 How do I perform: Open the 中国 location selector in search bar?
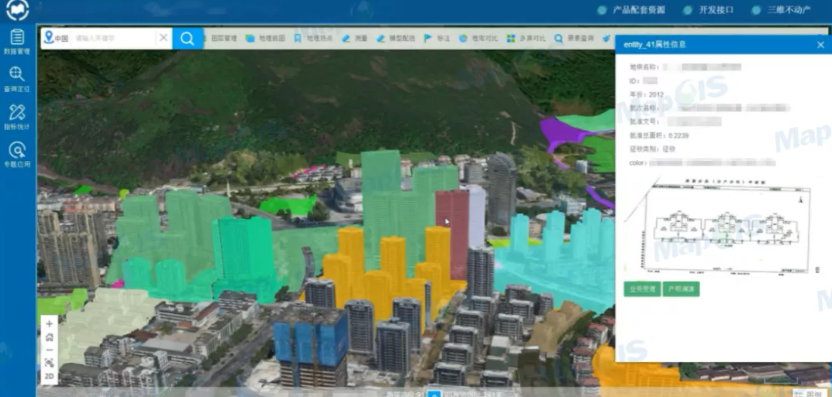coord(56,38)
